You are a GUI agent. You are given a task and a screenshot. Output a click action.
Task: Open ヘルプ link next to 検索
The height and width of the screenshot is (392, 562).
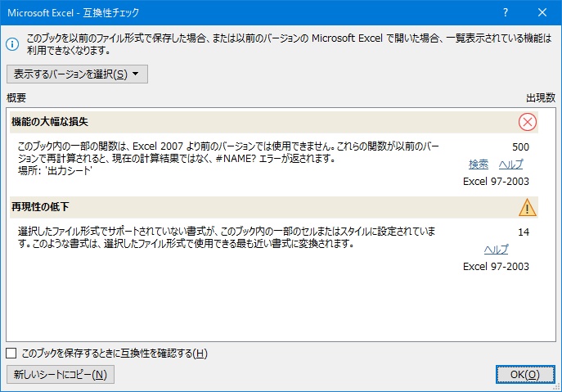510,164
